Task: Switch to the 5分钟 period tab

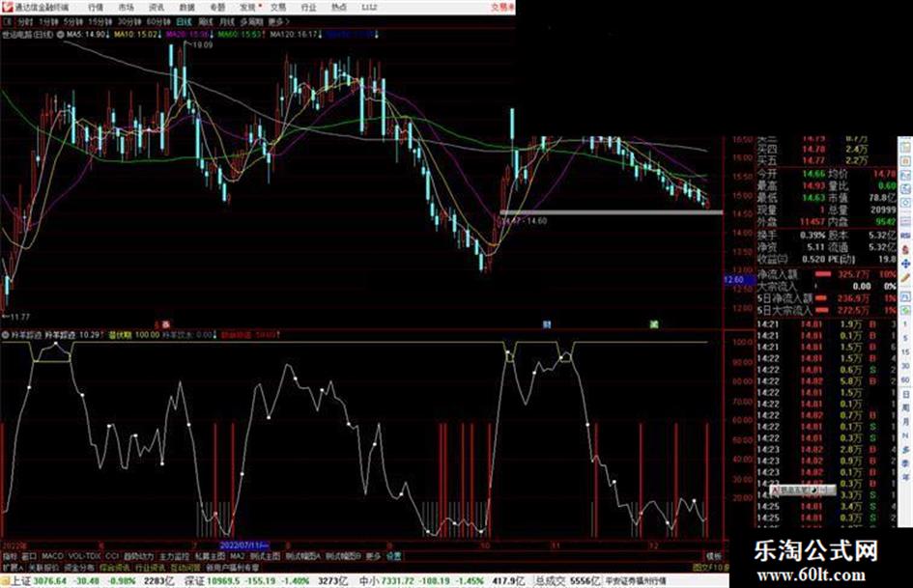Action: point(73,22)
